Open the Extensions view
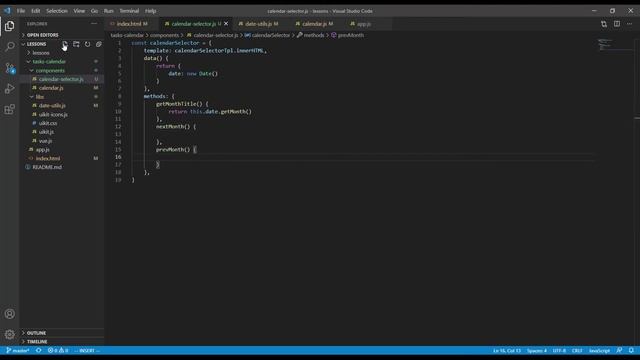The height and width of the screenshot is (360, 640). tap(9, 109)
